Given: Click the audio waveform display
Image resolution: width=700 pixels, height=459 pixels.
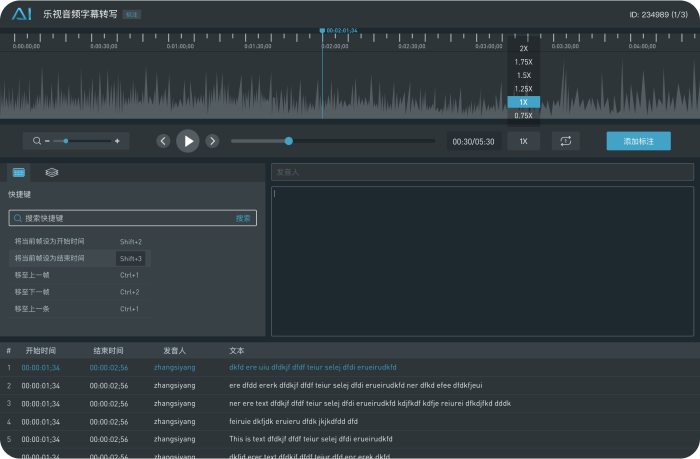Looking at the screenshot, I should [x=350, y=87].
